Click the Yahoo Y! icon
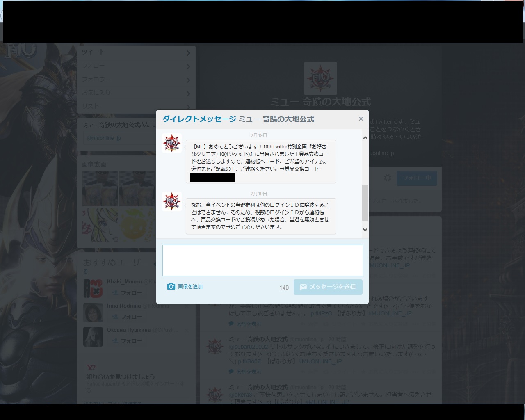 (x=91, y=367)
